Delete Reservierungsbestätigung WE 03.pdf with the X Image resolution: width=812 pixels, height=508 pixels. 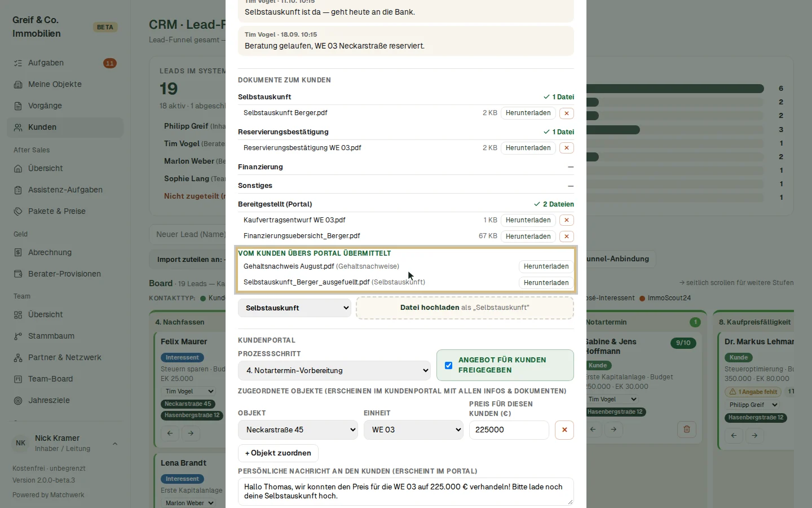click(567, 148)
